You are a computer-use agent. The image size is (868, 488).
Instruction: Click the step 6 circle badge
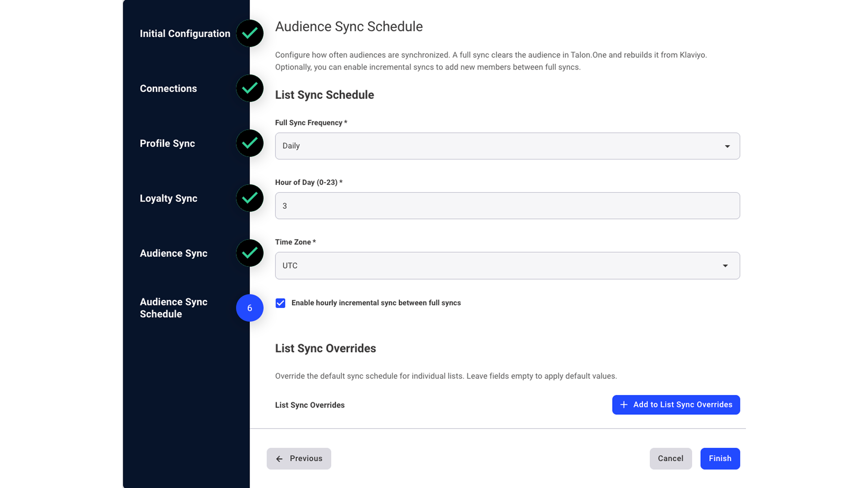click(x=250, y=308)
